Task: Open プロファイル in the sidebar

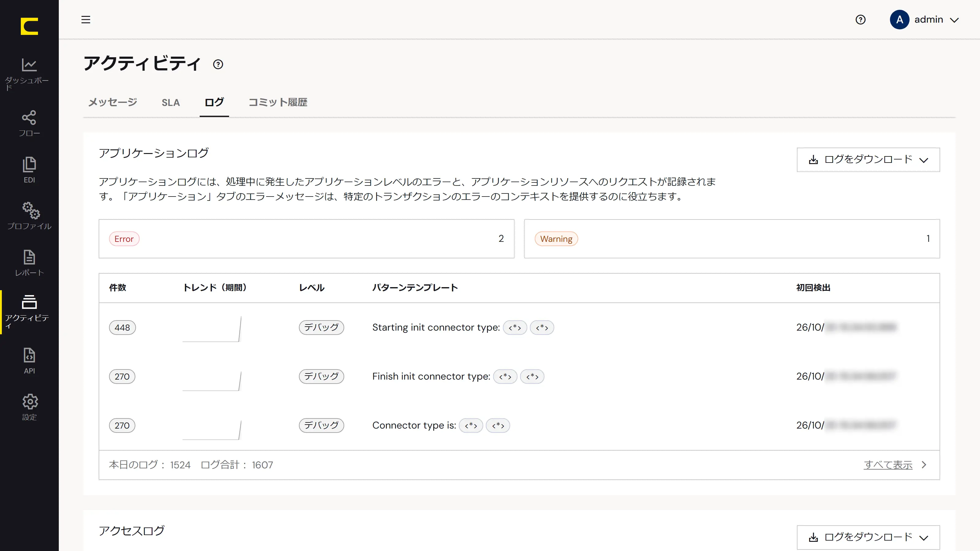Action: (x=29, y=216)
